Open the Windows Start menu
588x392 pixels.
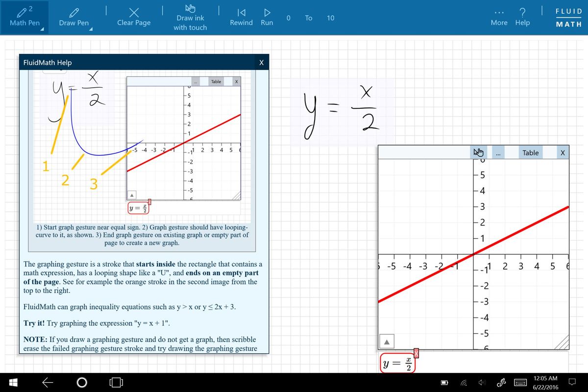[x=13, y=382]
